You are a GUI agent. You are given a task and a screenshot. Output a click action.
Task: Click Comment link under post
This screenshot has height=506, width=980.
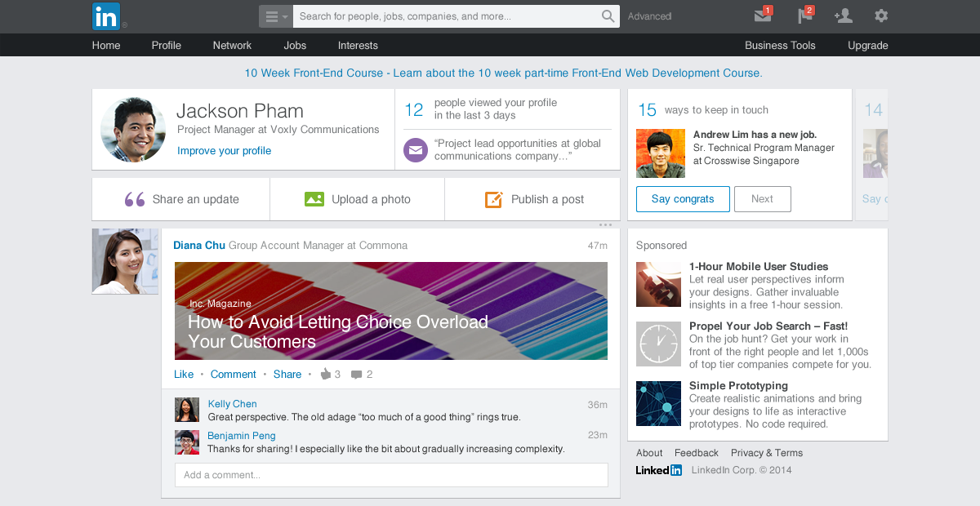pyautogui.click(x=234, y=375)
